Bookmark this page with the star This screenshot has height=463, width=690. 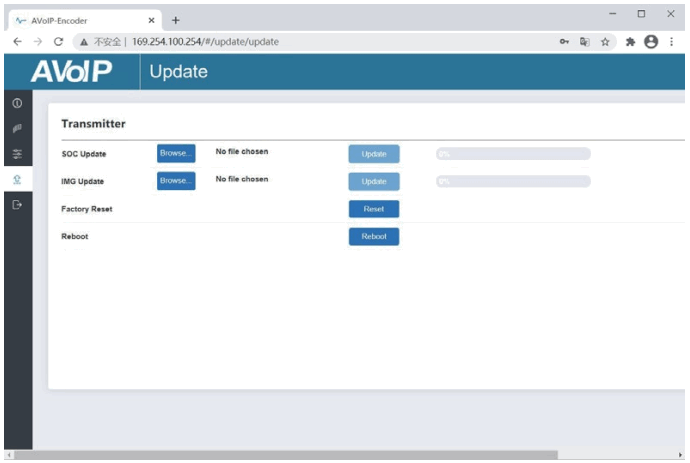pos(605,42)
